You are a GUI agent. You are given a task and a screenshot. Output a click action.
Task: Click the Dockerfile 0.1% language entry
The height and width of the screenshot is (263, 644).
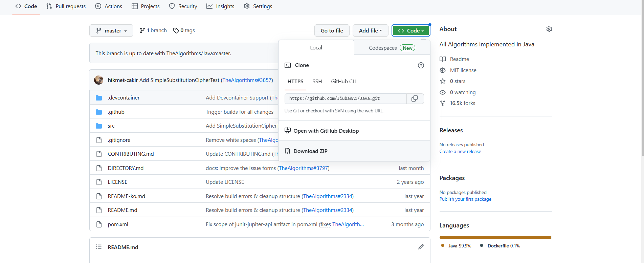pyautogui.click(x=500, y=246)
